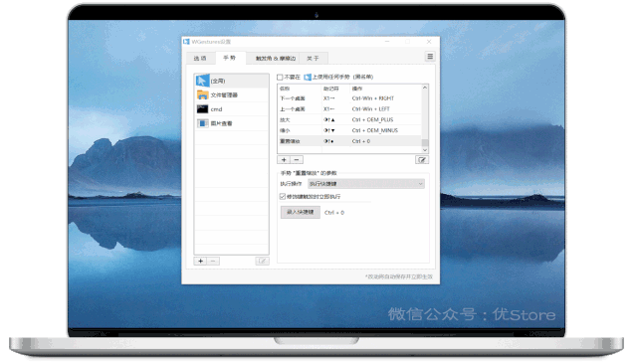636x364 pixels.
Task: Edit selected gesture with pencil icon right of table
Action: [422, 160]
